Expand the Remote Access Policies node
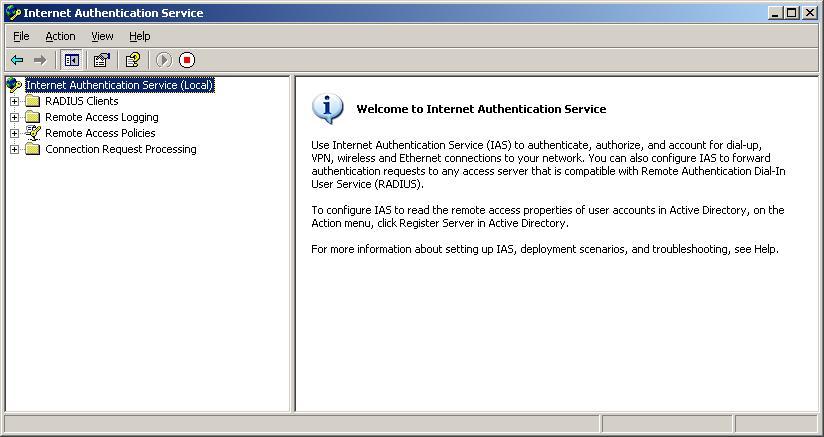Image resolution: width=824 pixels, height=437 pixels. click(14, 133)
